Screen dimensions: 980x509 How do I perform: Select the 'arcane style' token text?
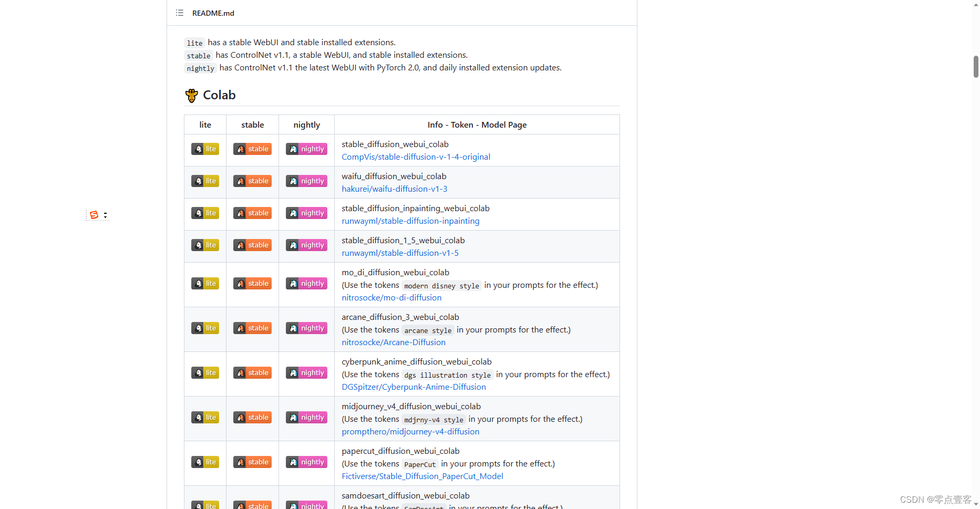[428, 330]
